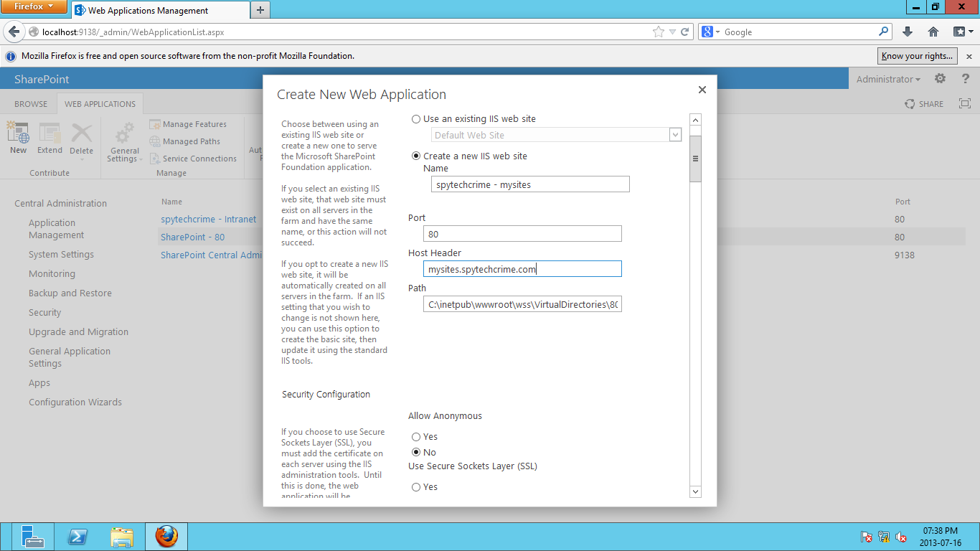Open General Settings gear icon in ribbon

[x=125, y=133]
